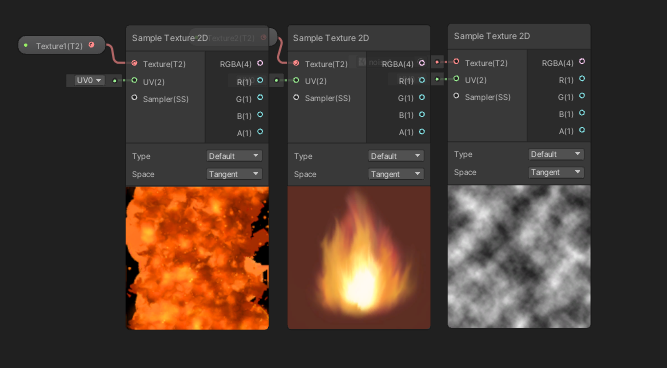The image size is (667, 368).
Task: Open Type dropdown on flame-preview node
Action: click(x=396, y=156)
